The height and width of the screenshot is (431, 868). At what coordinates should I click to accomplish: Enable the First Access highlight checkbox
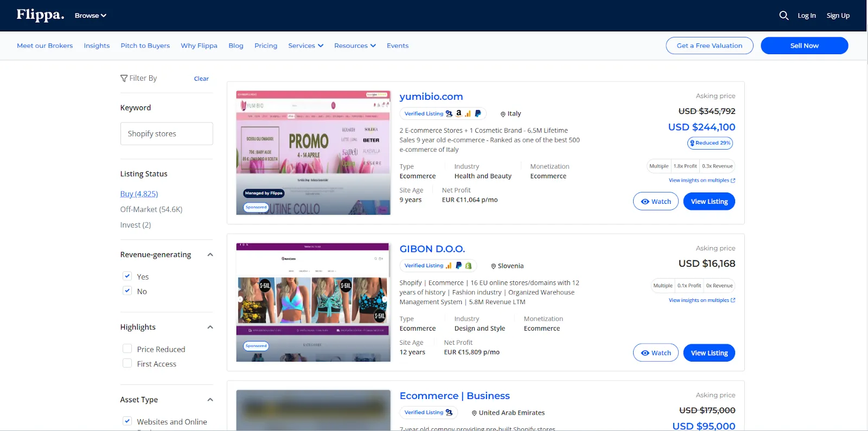click(x=127, y=363)
